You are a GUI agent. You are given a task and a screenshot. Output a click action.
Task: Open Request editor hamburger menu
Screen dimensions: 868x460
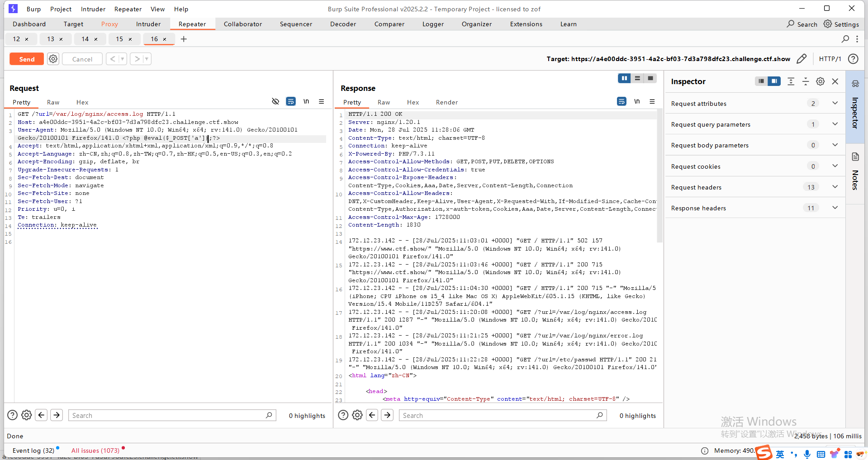322,101
